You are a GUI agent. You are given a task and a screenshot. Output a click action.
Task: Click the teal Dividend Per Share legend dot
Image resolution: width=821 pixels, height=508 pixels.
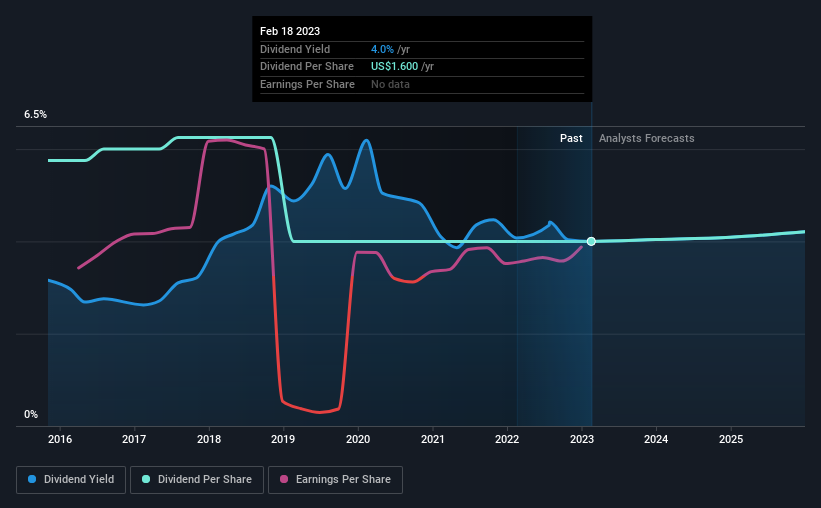(x=146, y=479)
